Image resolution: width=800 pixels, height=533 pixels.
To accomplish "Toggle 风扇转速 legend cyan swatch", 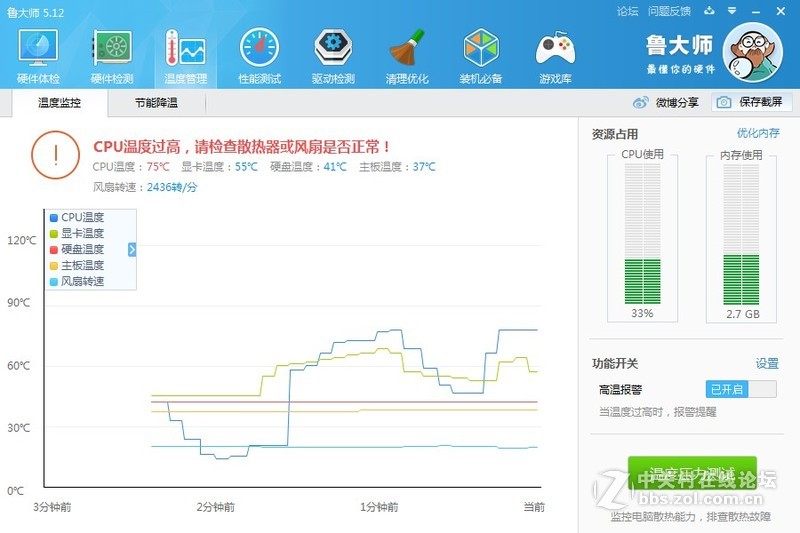I will tap(54, 282).
